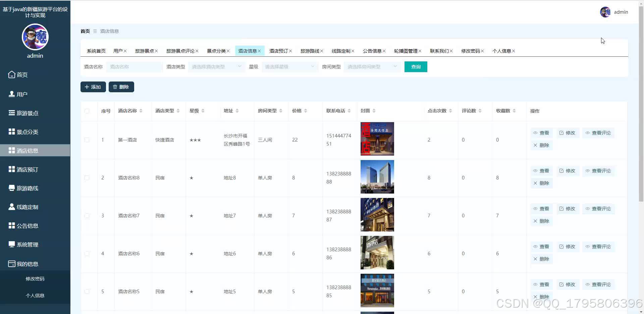
Task: Click the 查询 search button
Action: point(416,67)
